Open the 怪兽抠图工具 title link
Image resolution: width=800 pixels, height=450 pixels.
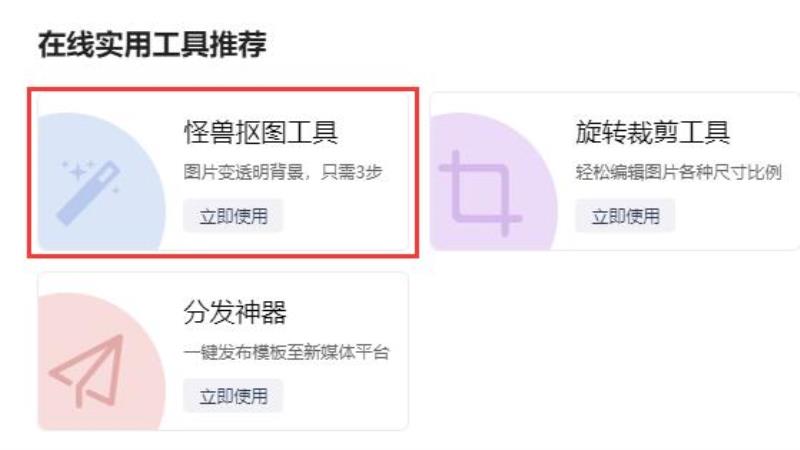pos(261,133)
